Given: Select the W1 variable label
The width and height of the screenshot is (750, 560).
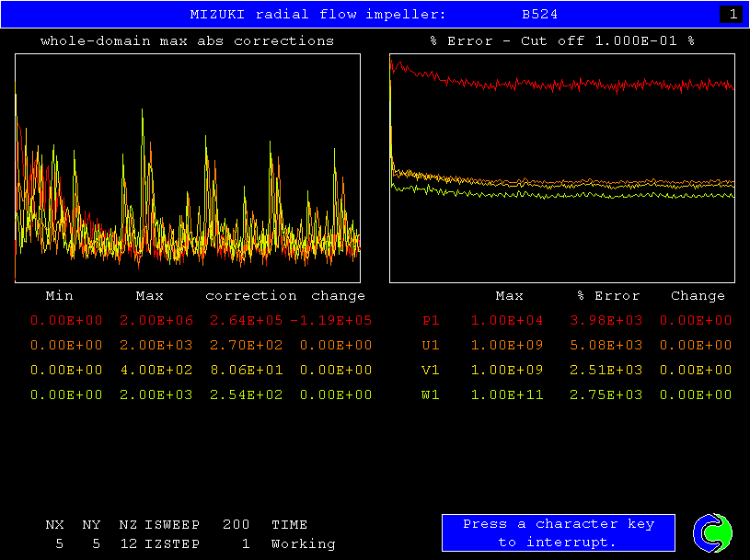Looking at the screenshot, I should 431,395.
